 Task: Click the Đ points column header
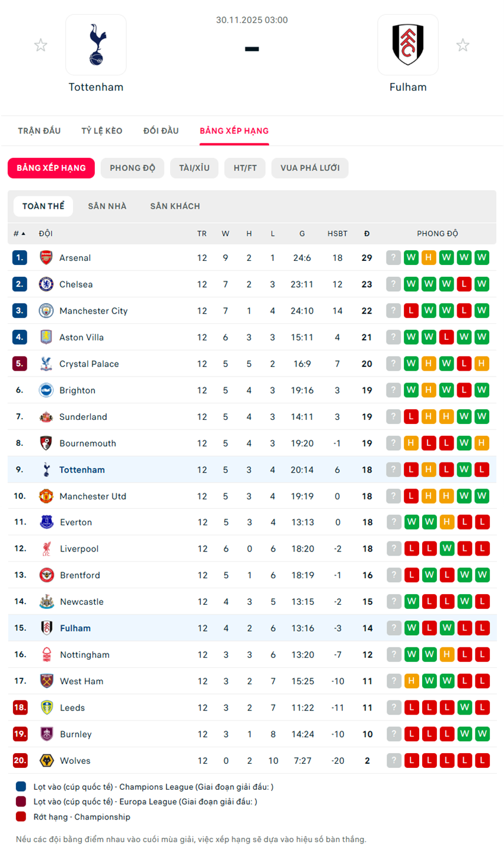367,234
